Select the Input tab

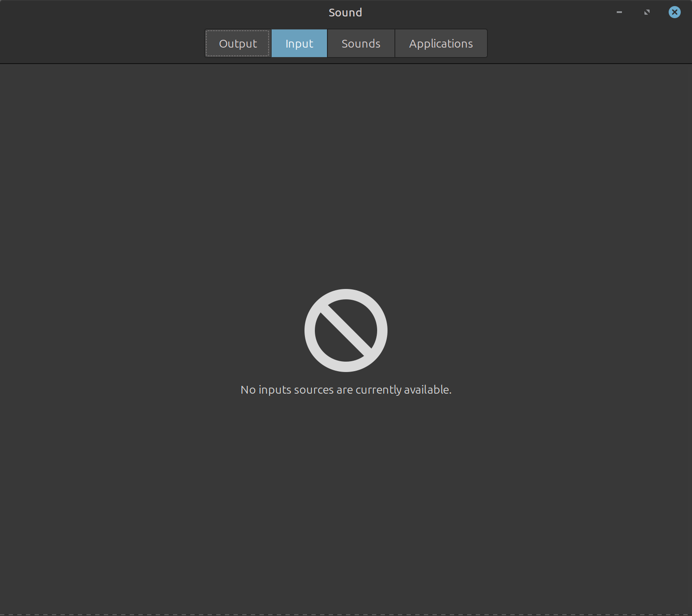pos(299,43)
